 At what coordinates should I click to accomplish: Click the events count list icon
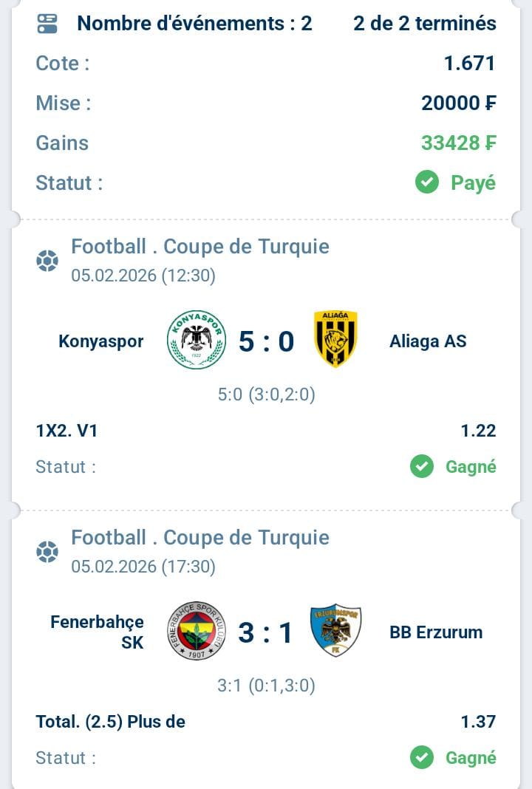47,24
